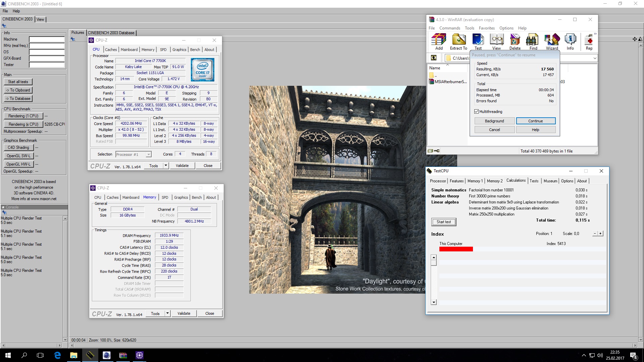Click TestCPU scale minus button
This screenshot has height=362, width=644.
tap(595, 234)
